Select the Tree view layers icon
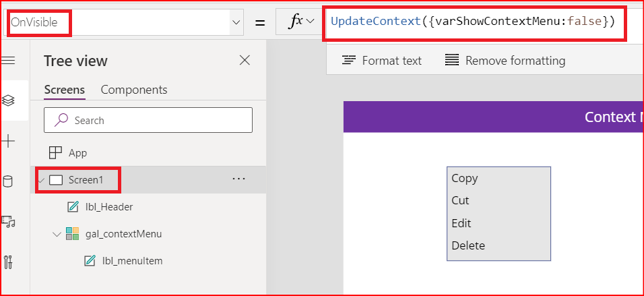The width and height of the screenshot is (644, 296). pyautogui.click(x=9, y=100)
